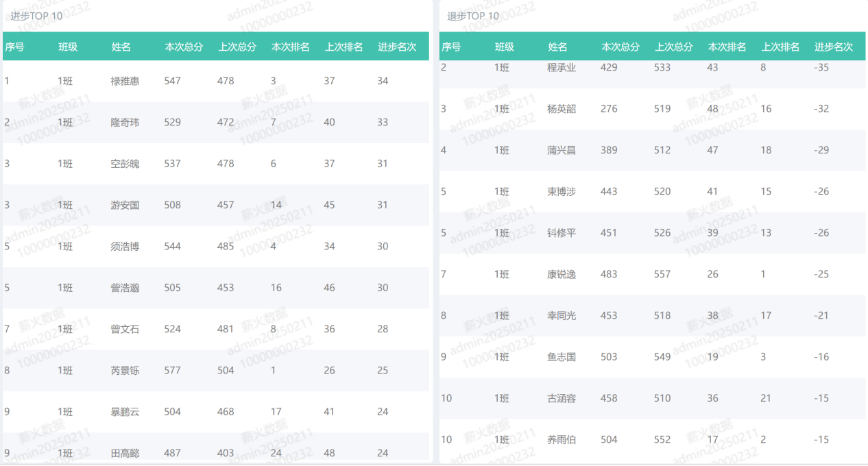Click the name 杨英韶 in the decline table
The height and width of the screenshot is (466, 868).
pos(562,109)
